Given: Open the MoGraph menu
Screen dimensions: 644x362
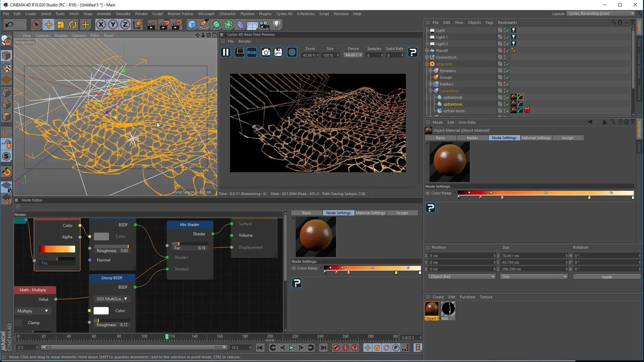Looking at the screenshot, I should coord(206,14).
